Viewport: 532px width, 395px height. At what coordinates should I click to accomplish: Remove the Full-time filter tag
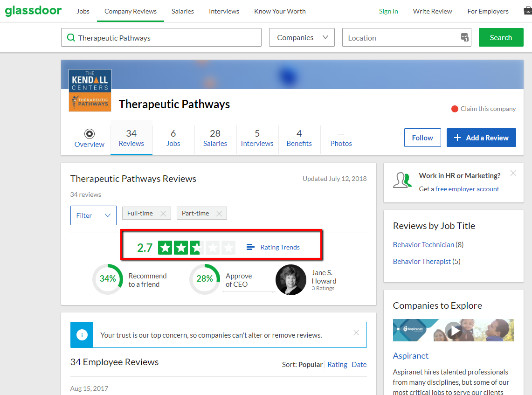tap(163, 214)
